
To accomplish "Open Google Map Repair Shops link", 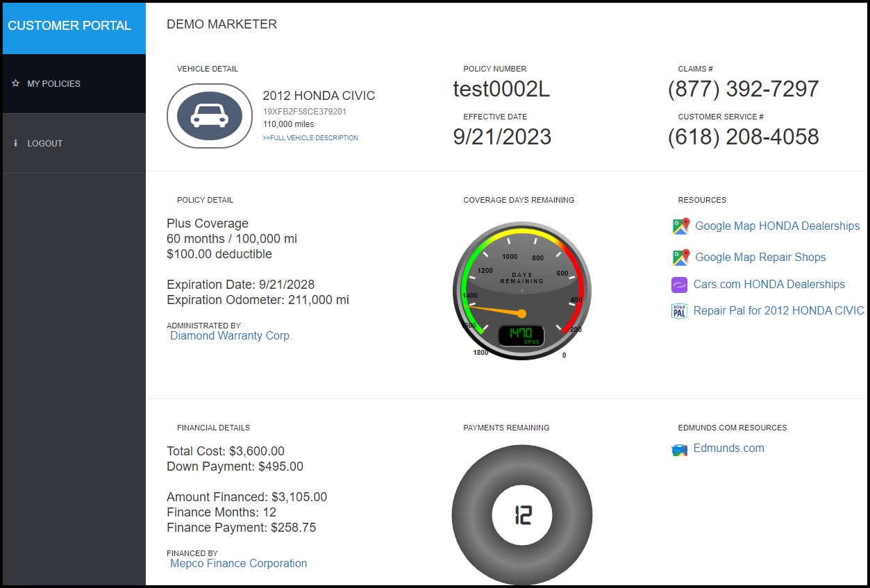I will pos(760,257).
